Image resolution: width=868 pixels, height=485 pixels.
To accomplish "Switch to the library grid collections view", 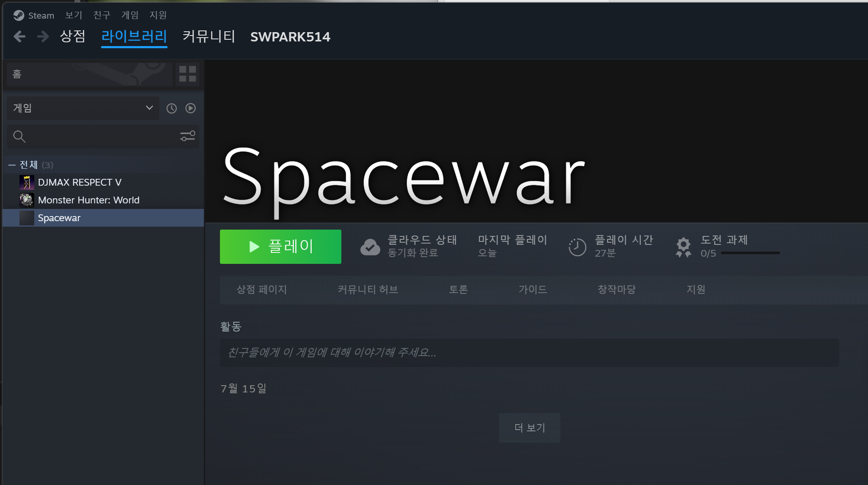I will (187, 74).
